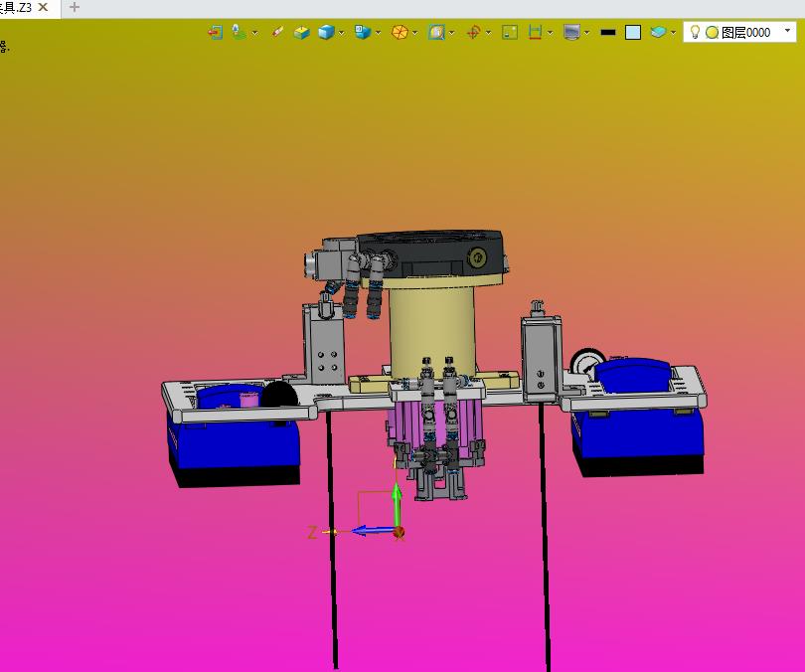Expand the zoom window dropdown arrow
The image size is (805, 672).
pos(452,33)
